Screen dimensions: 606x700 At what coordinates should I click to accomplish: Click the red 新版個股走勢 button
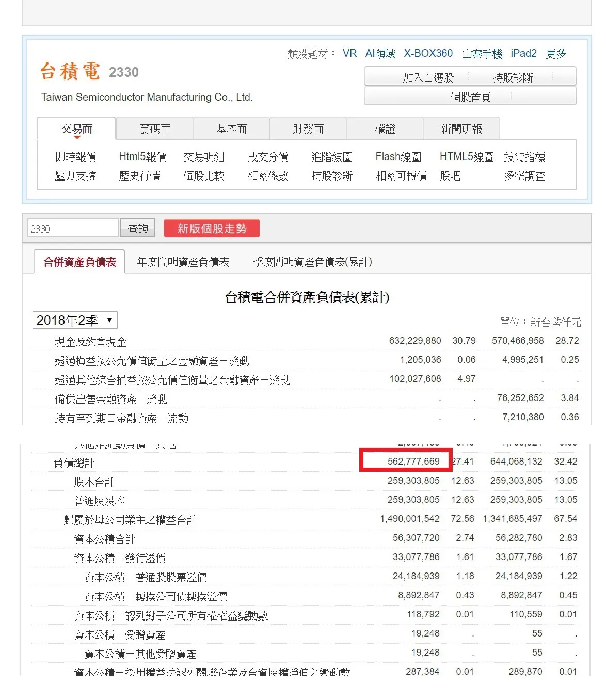(212, 229)
